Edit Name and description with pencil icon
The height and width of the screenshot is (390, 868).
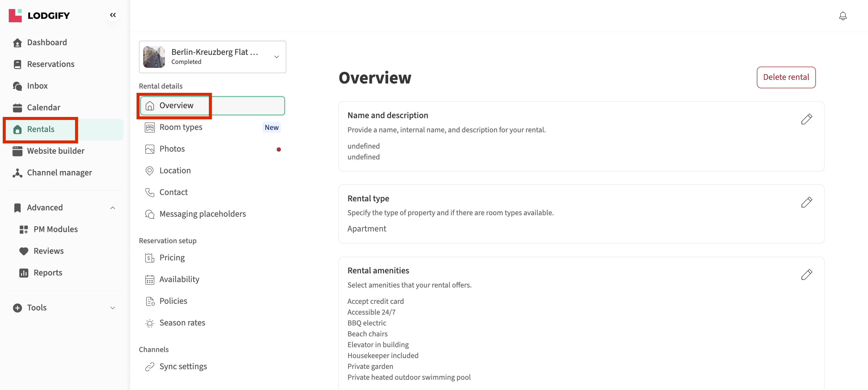click(806, 119)
